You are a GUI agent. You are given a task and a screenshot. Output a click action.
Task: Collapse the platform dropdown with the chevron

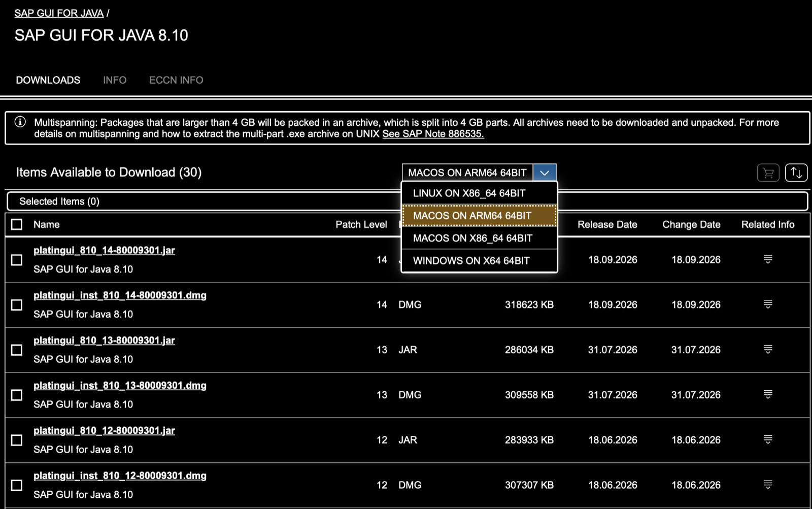point(545,173)
